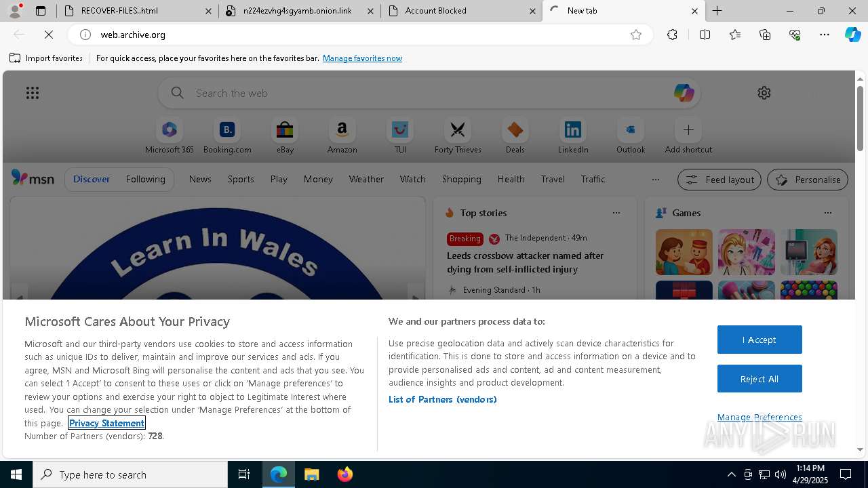
Task: Click the Personalise button
Action: tap(807, 180)
